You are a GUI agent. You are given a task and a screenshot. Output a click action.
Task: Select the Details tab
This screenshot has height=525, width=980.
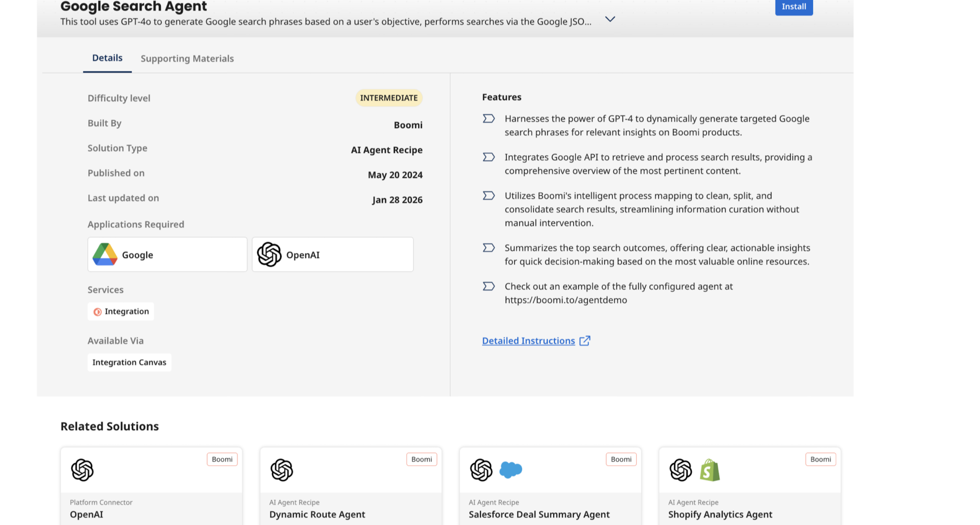click(x=107, y=58)
